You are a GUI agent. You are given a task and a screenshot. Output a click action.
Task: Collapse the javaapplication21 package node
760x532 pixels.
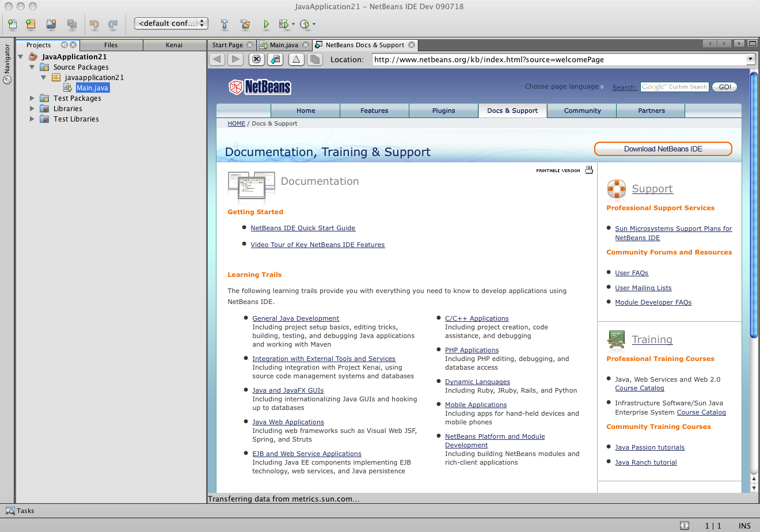[43, 78]
